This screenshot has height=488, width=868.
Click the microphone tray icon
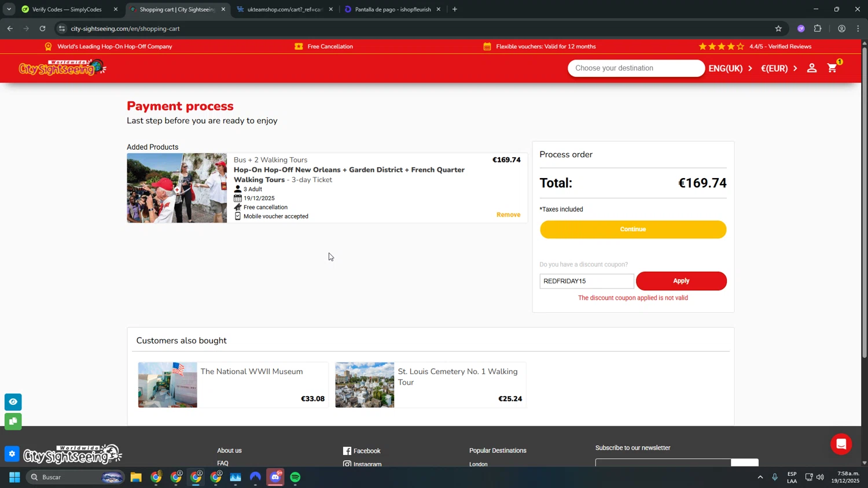(775, 477)
